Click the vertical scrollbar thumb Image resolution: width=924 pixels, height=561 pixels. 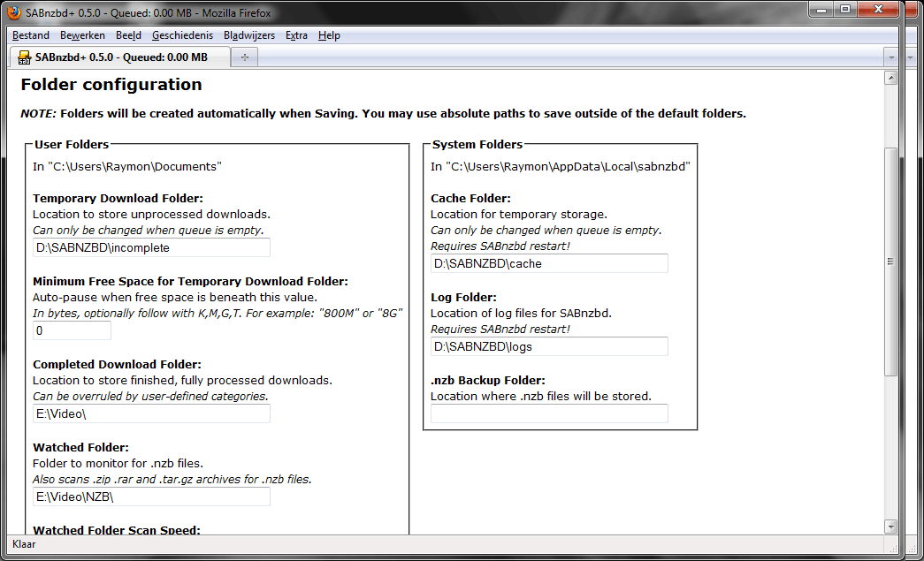point(891,262)
